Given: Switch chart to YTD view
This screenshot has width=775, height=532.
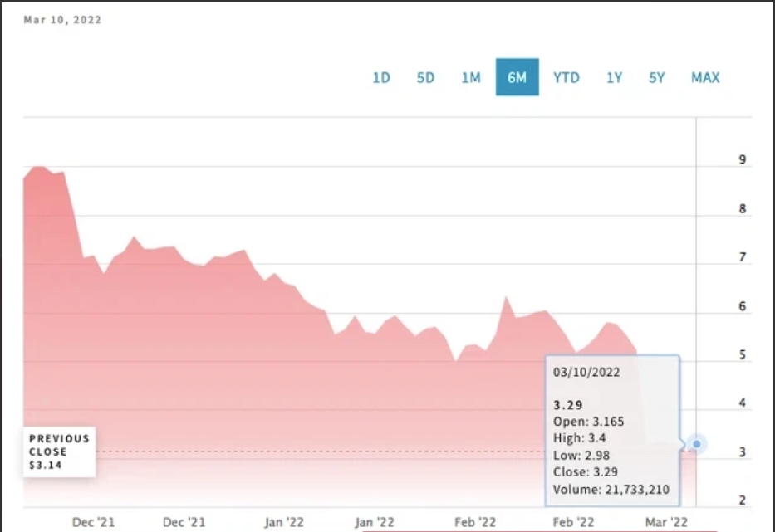Looking at the screenshot, I should [567, 77].
